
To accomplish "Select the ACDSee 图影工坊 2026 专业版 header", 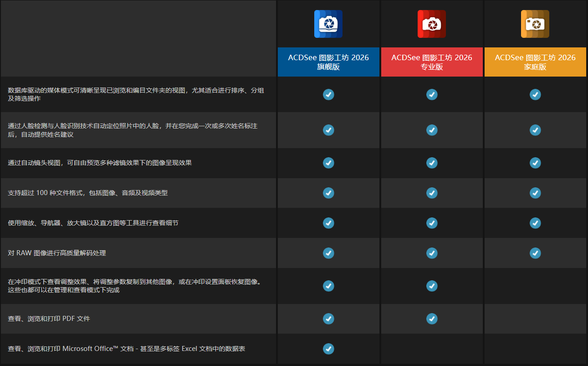I will [431, 62].
